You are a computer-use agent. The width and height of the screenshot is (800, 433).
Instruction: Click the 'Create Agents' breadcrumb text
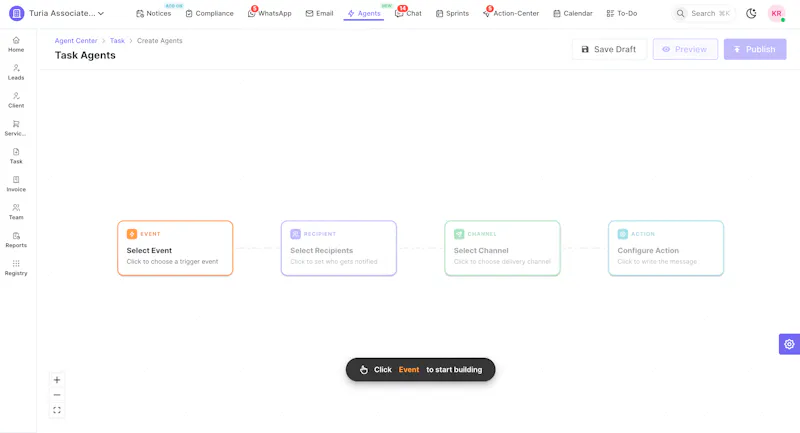[160, 40]
